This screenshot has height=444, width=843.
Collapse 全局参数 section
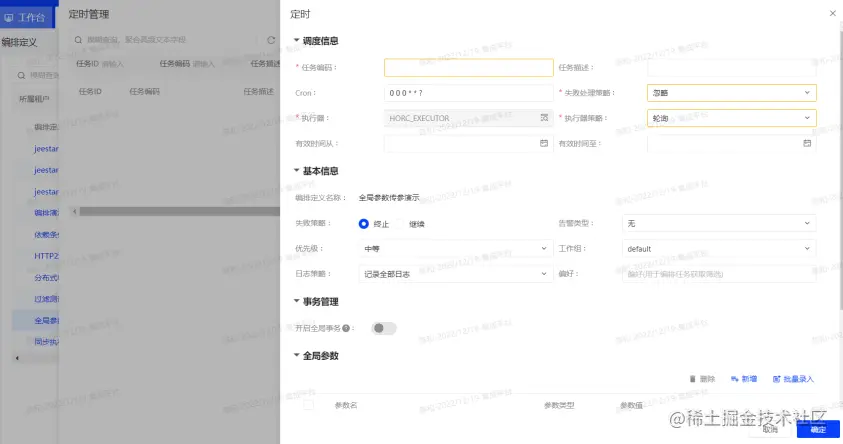click(x=296, y=355)
